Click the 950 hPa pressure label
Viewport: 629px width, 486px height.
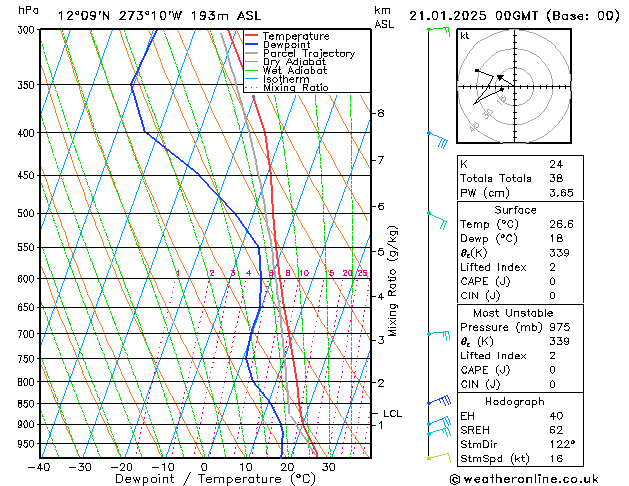point(28,444)
